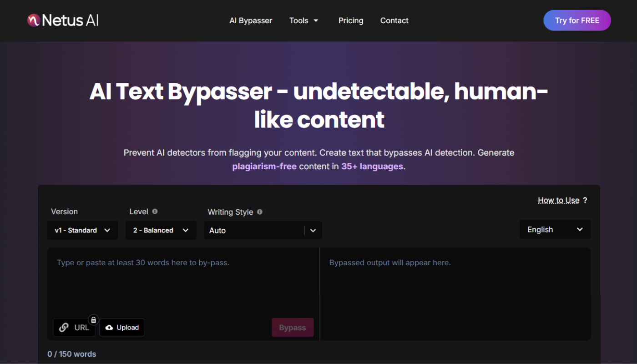Open the Pricing page
This screenshot has width=637, height=364.
click(351, 20)
